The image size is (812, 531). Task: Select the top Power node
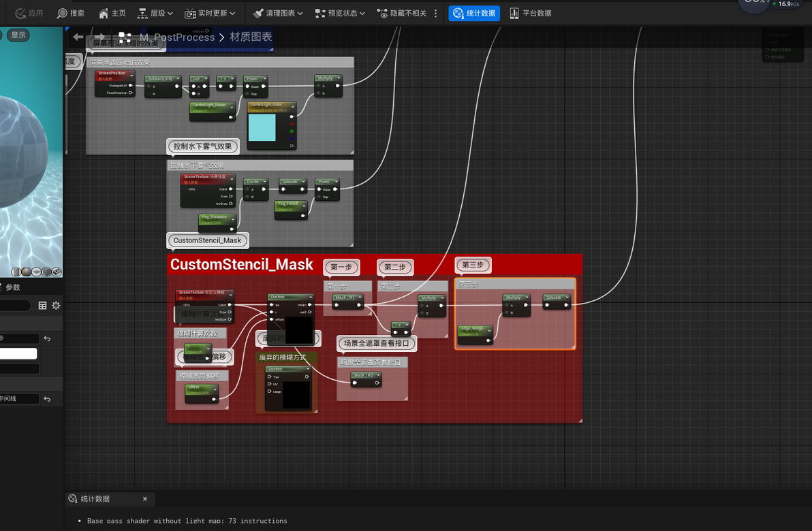[255, 86]
